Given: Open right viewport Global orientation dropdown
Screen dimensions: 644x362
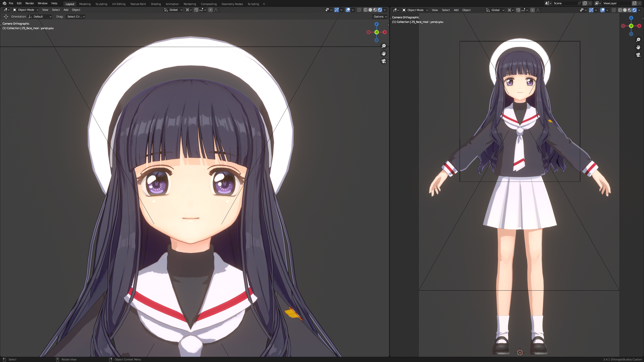Looking at the screenshot, I should click(495, 10).
